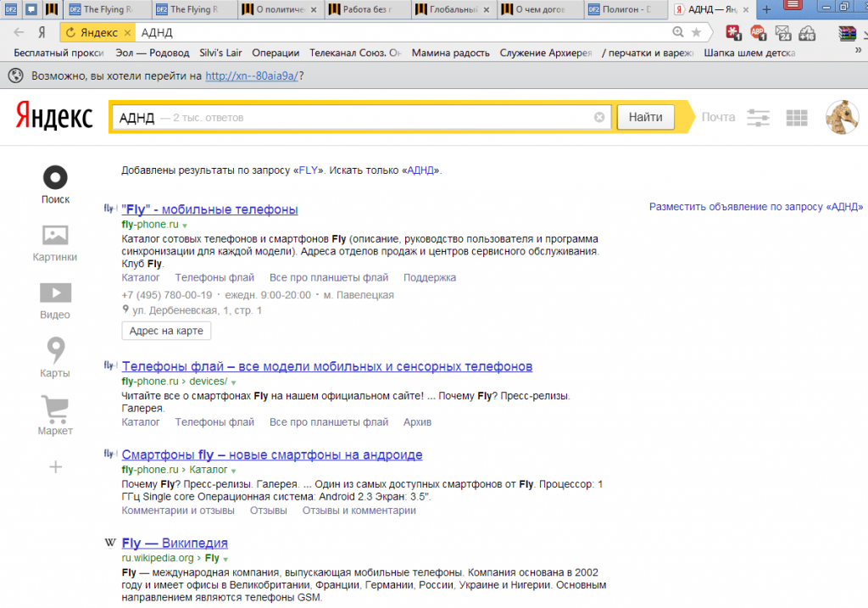Image resolution: width=868 pixels, height=608 pixels.
Task: Open the red puzzle extension icon
Action: [x=733, y=33]
